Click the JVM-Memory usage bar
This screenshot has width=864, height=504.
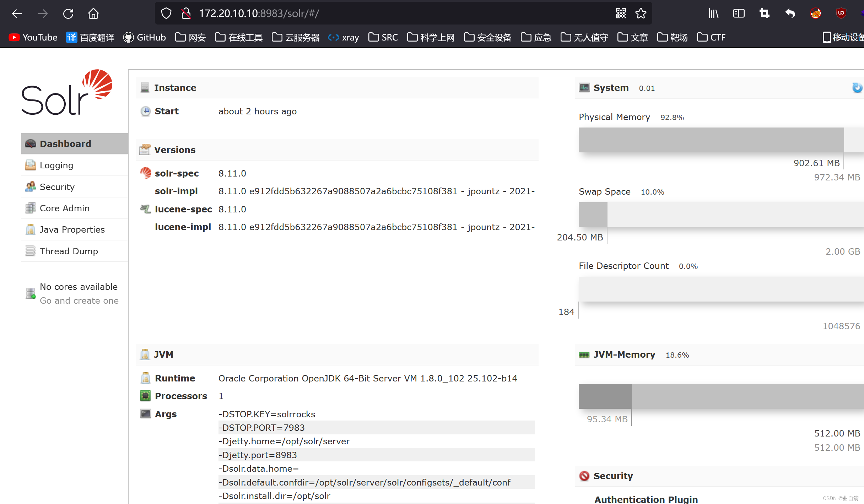[x=721, y=396]
